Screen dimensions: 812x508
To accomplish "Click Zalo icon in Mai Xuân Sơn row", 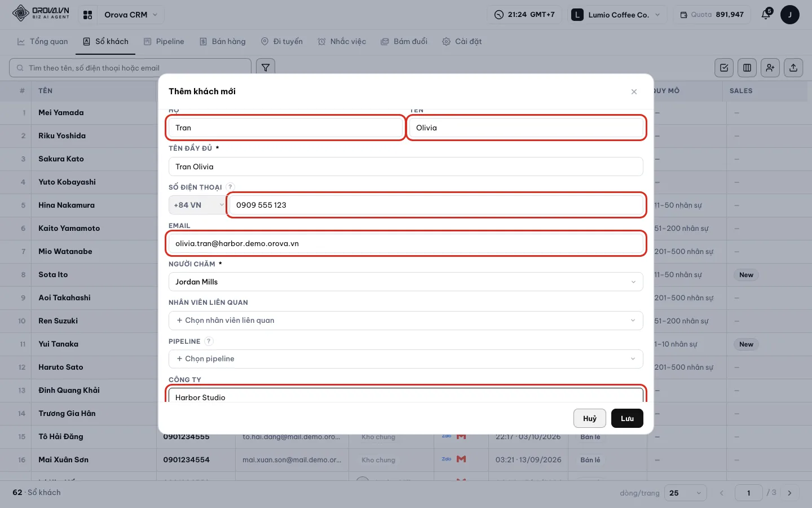I will [447, 459].
